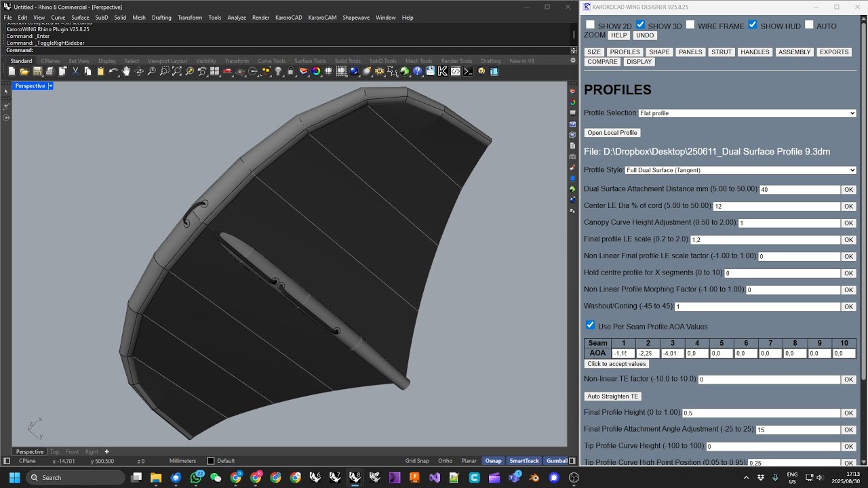Click the Print icon in the toolbar
The height and width of the screenshot is (488, 868).
coord(50,71)
